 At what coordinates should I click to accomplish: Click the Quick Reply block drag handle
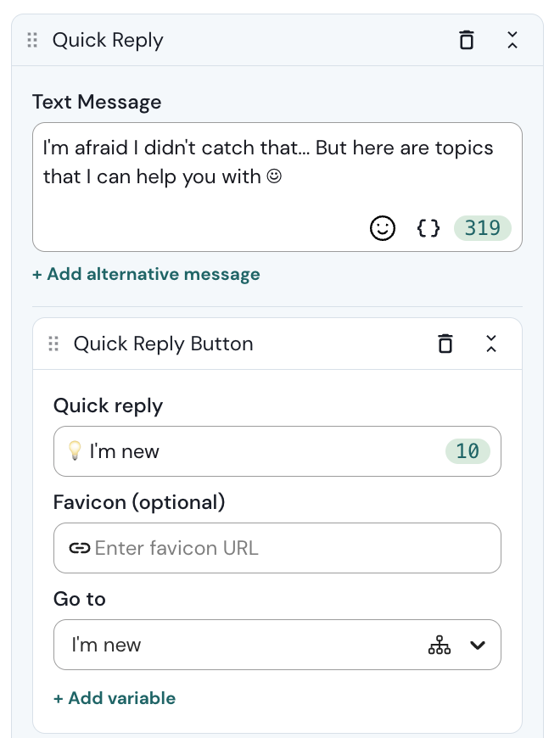click(x=33, y=40)
